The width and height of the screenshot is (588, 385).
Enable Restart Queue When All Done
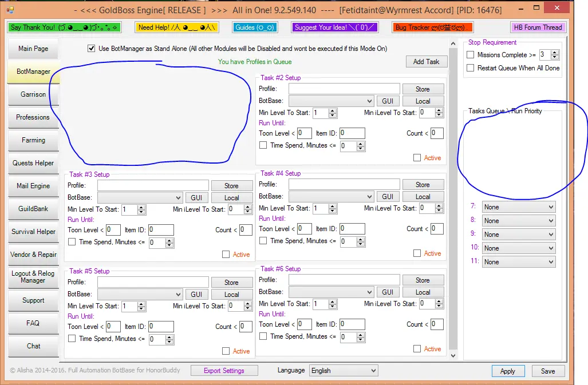point(470,68)
